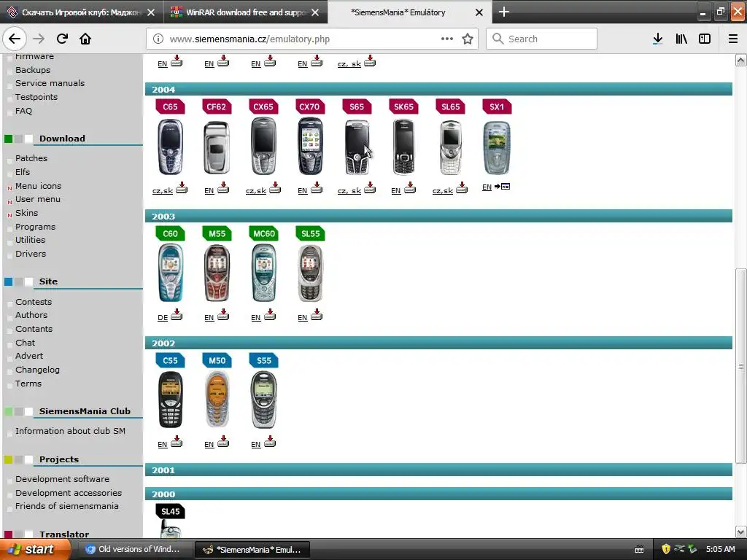This screenshot has width=747, height=560.
Task: Download the C60 emulator
Action: 177,314
